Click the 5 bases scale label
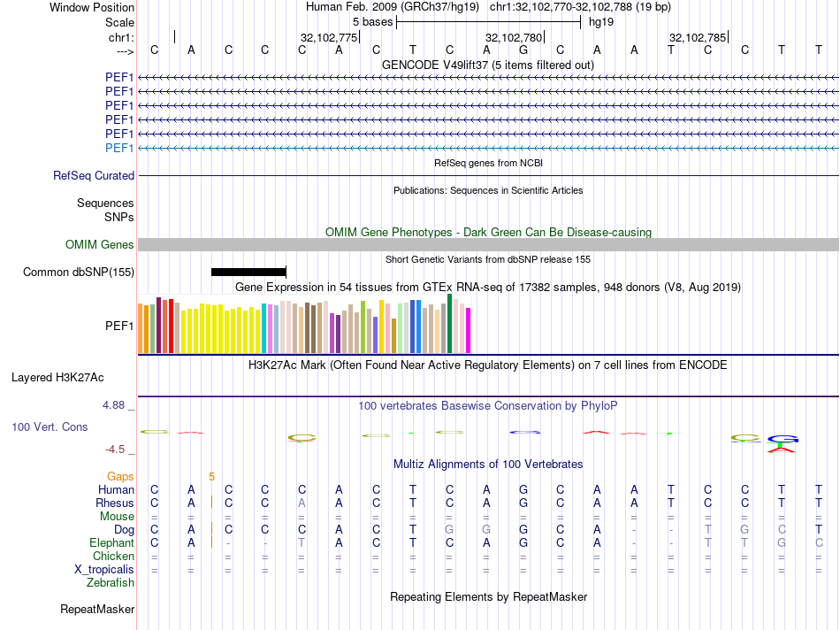 [372, 22]
